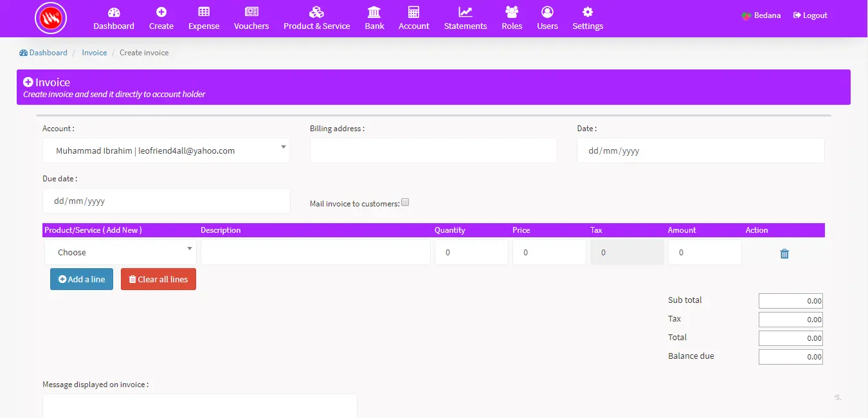Open the Create menu in navbar
Image resolution: width=868 pixels, height=418 pixels.
(x=161, y=19)
